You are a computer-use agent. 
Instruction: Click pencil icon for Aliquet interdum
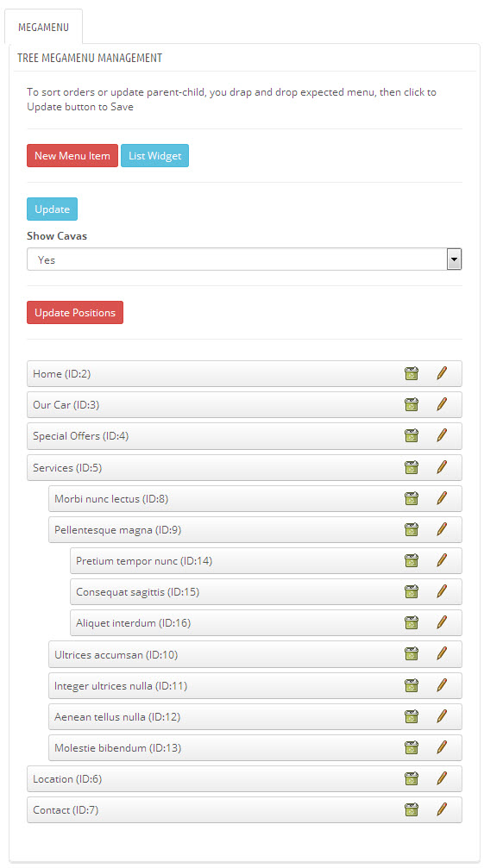tap(442, 622)
